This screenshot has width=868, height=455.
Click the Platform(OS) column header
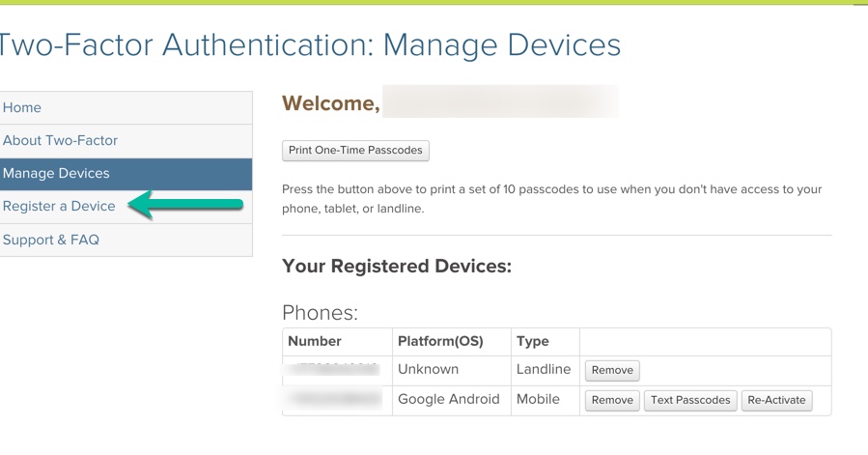440,341
